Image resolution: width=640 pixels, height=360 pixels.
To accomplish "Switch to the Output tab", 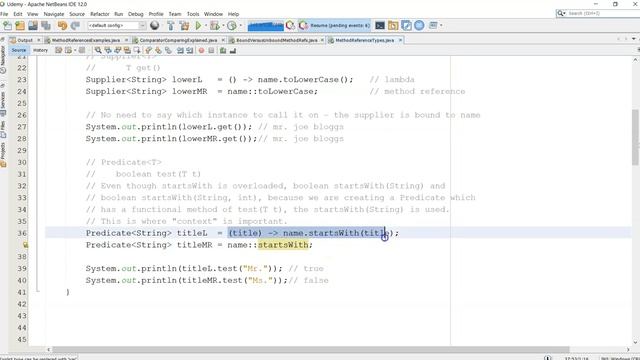I will tap(24, 40).
